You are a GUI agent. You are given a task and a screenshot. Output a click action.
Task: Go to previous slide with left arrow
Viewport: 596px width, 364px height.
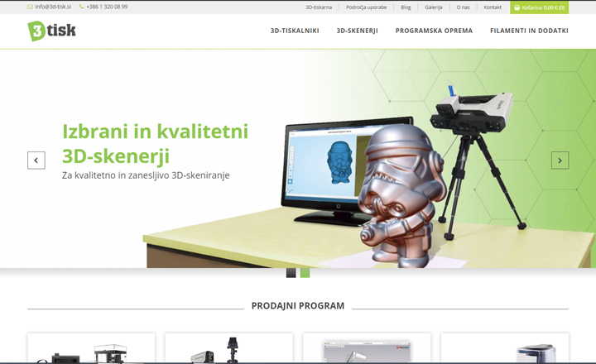tap(36, 160)
